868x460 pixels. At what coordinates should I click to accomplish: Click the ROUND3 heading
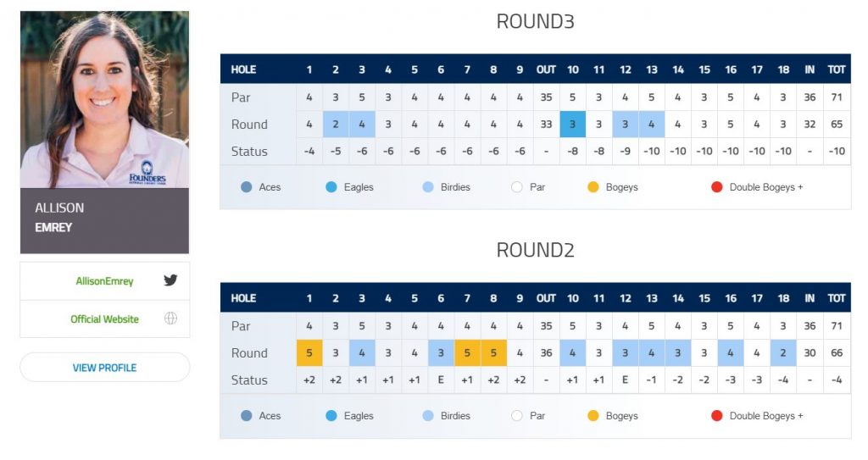[x=535, y=22]
